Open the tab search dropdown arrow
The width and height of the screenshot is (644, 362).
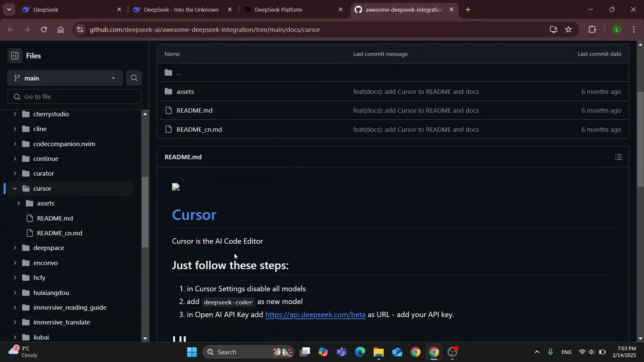pos(9,9)
